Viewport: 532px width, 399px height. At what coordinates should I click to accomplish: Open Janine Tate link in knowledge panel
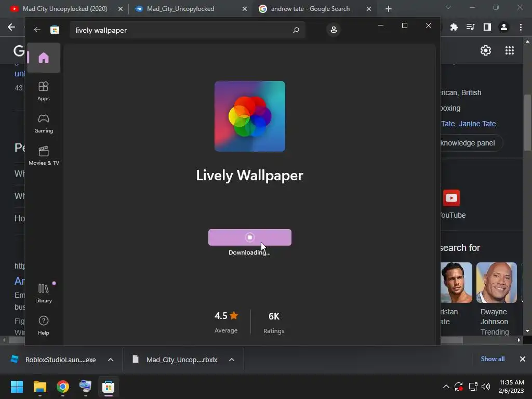477,124
